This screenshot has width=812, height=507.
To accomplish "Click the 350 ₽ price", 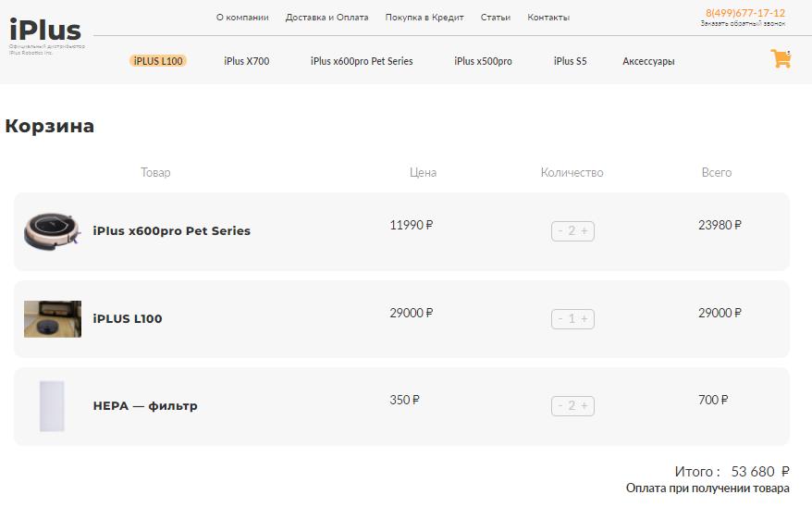I will pos(404,401).
